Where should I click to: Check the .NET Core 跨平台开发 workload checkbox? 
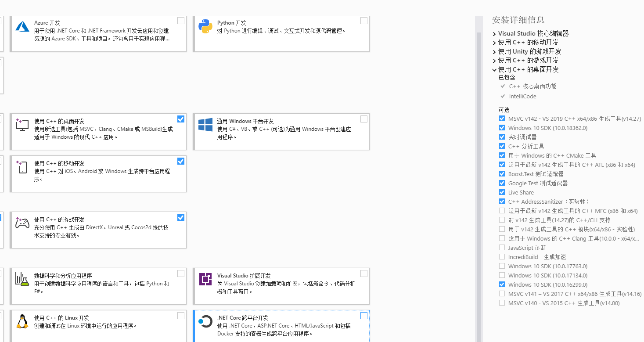coord(364,316)
